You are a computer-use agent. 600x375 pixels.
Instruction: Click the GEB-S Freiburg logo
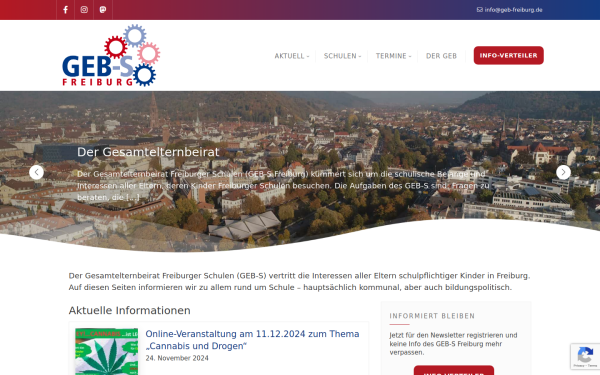[x=111, y=55]
